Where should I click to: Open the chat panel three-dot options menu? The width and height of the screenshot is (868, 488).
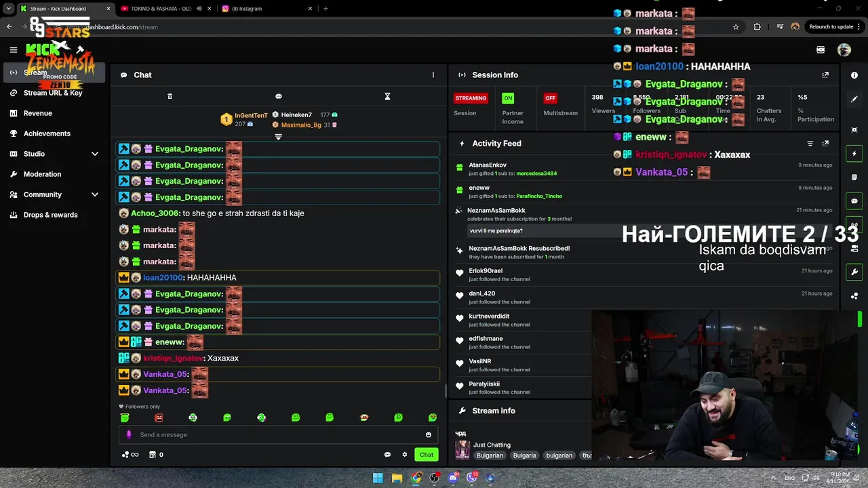(433, 75)
